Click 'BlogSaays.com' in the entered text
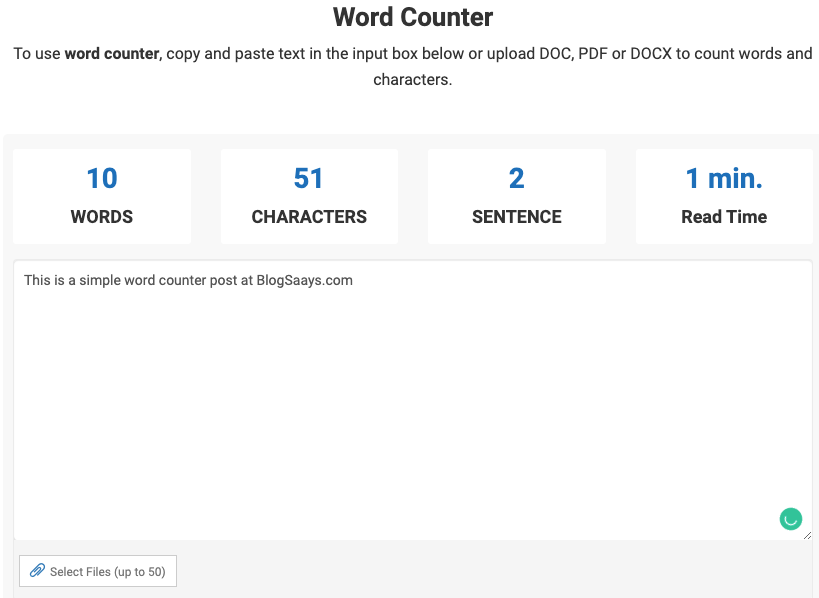The height and width of the screenshot is (598, 819). tap(304, 280)
